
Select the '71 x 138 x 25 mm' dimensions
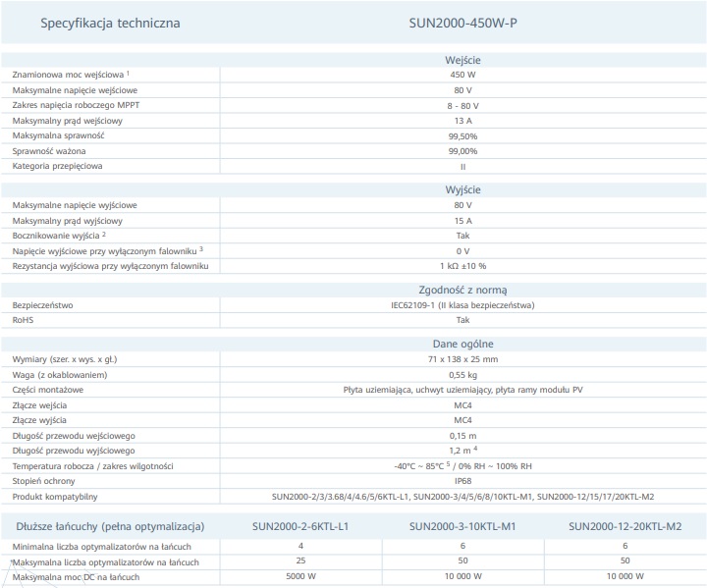click(462, 359)
